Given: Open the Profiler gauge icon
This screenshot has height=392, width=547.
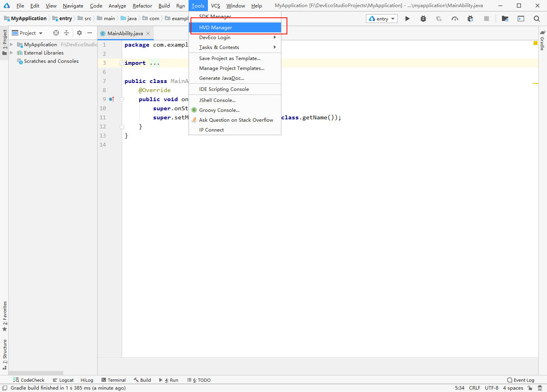Looking at the screenshot, I should tap(455, 19).
